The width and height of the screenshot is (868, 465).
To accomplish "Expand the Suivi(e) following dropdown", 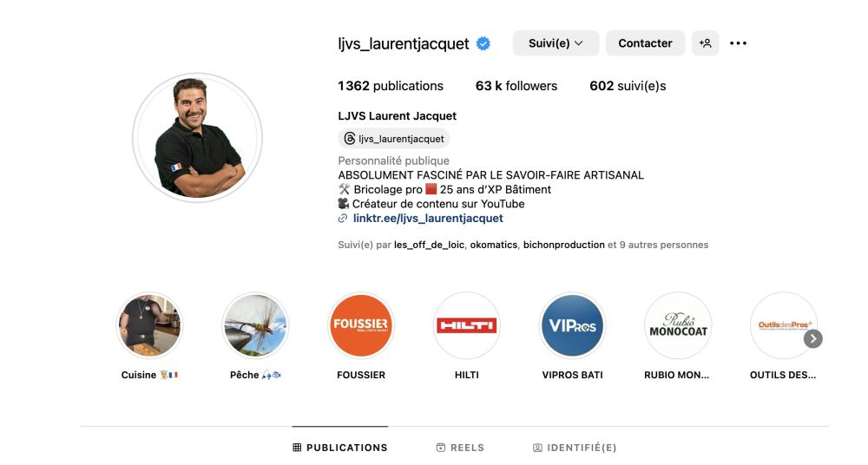I will click(556, 43).
